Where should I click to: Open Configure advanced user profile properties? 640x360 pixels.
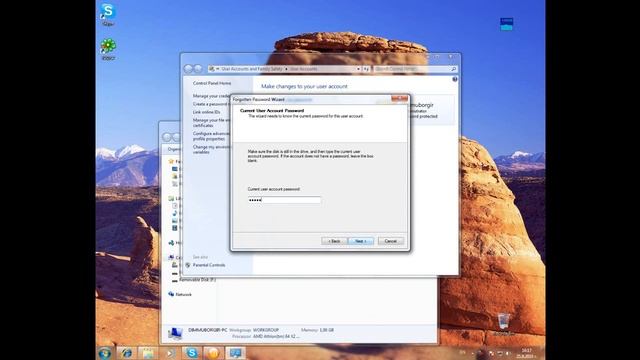coord(211,136)
